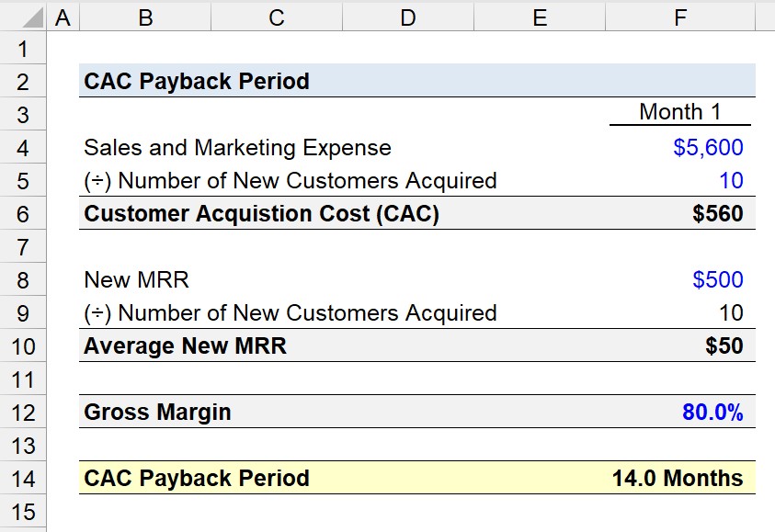The width and height of the screenshot is (775, 532).
Task: Select column B header
Action: point(145,17)
